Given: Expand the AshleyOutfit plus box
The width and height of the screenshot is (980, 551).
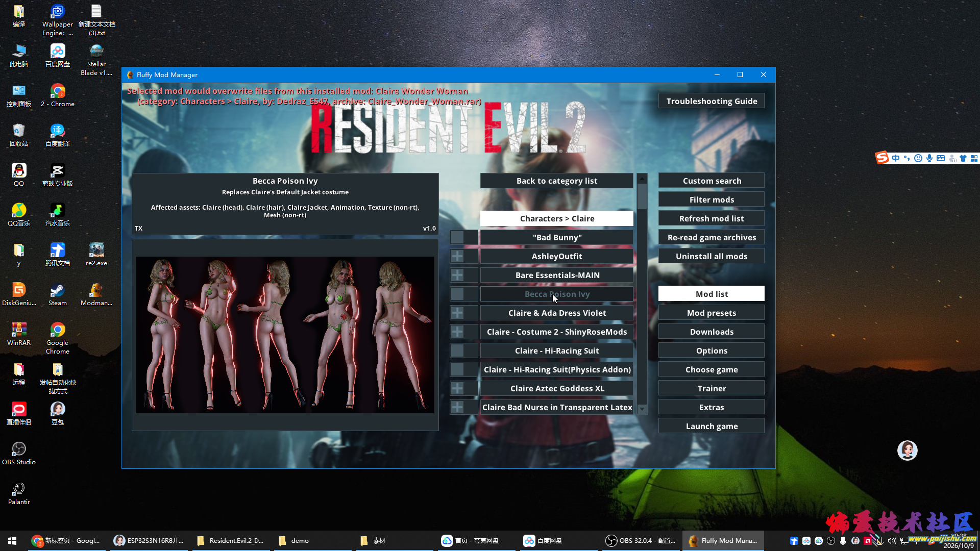Looking at the screenshot, I should pos(457,256).
